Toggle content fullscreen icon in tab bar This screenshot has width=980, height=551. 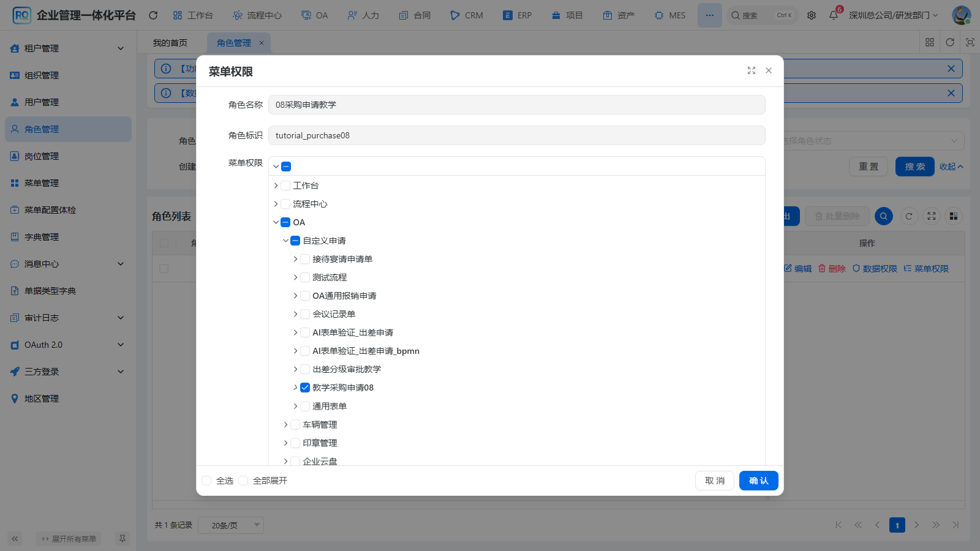coord(970,42)
